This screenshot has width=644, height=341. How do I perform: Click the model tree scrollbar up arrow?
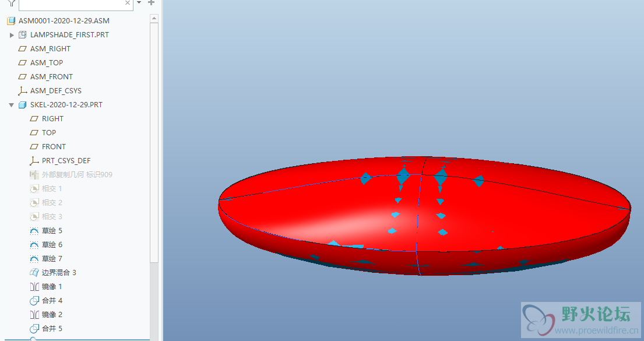pos(154,18)
